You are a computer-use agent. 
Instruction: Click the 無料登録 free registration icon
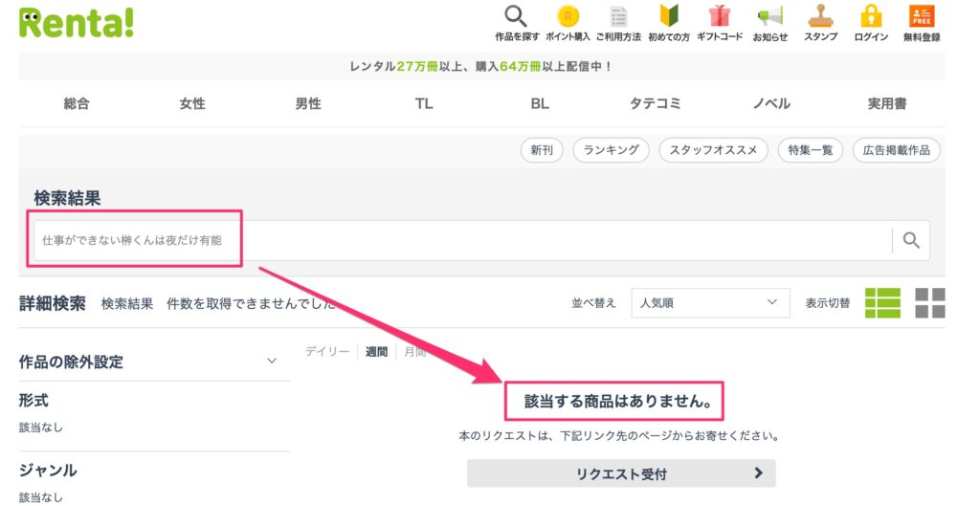tap(922, 16)
